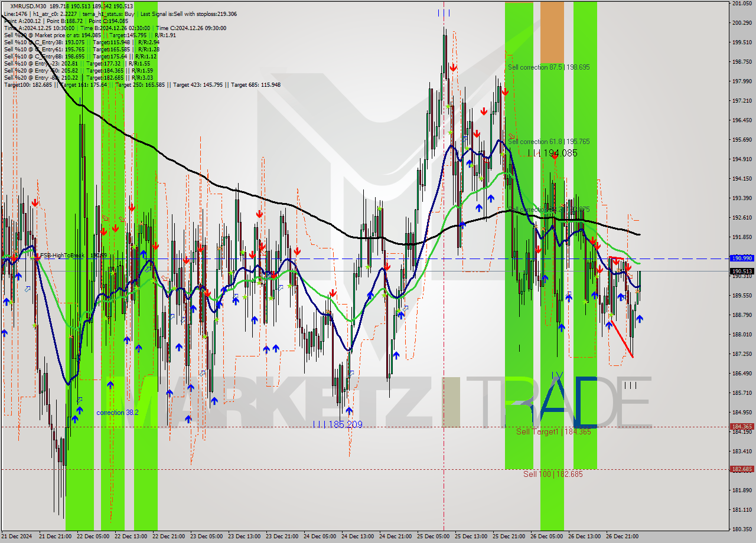This screenshot has height=543, width=756.
Task: Click the 185.209 low marker label
Action: (x=338, y=424)
